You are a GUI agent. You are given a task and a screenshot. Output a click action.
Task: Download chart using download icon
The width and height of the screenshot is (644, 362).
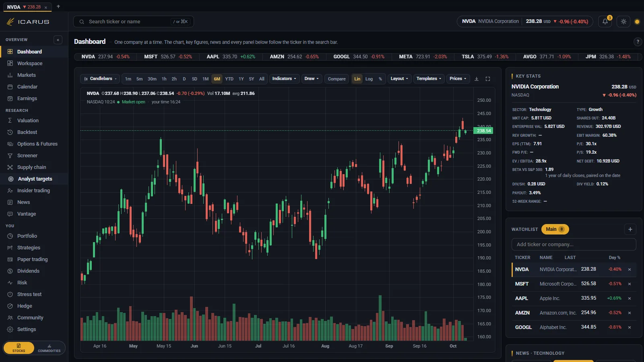477,79
